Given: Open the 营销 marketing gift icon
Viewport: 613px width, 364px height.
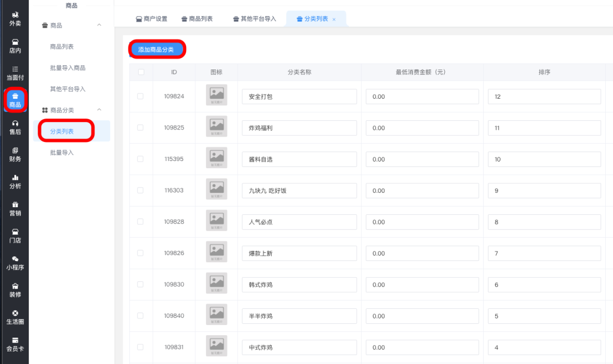Looking at the screenshot, I should 14,204.
